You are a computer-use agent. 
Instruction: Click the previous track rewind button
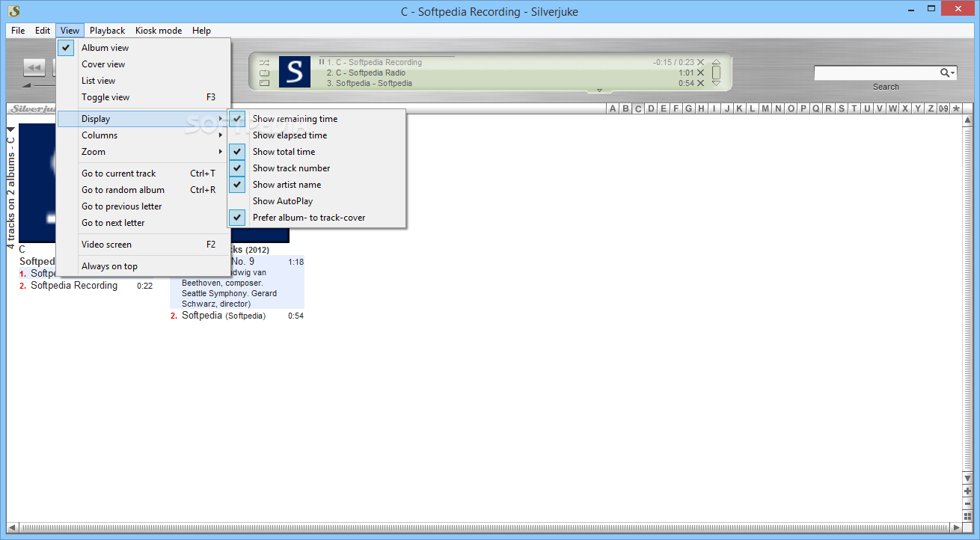[x=34, y=68]
